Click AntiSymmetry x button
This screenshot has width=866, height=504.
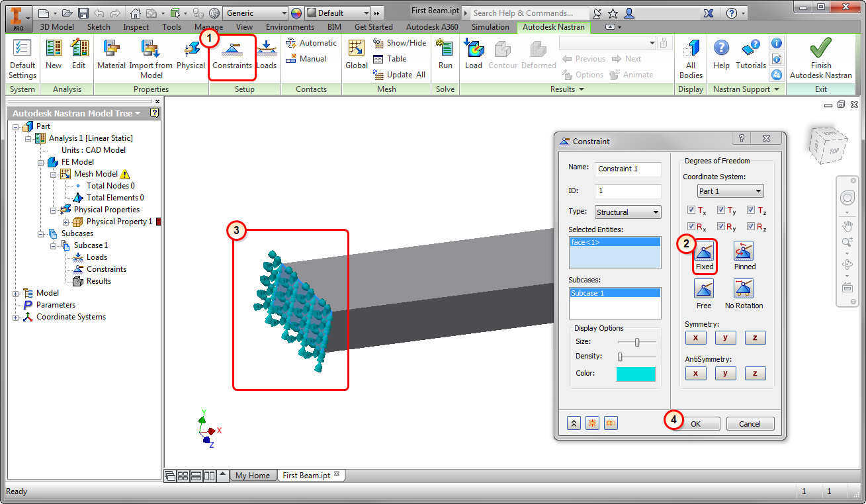(x=695, y=374)
